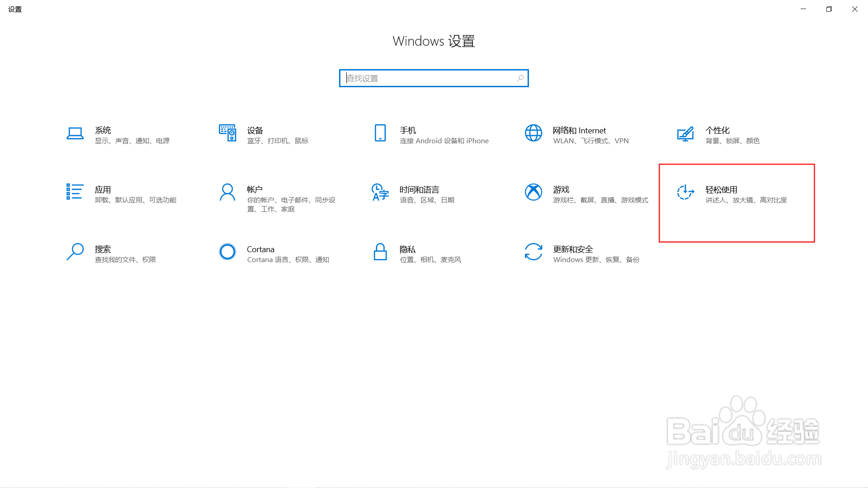Click the Apps (应用) list icon
The width and height of the screenshot is (868, 488).
click(75, 192)
